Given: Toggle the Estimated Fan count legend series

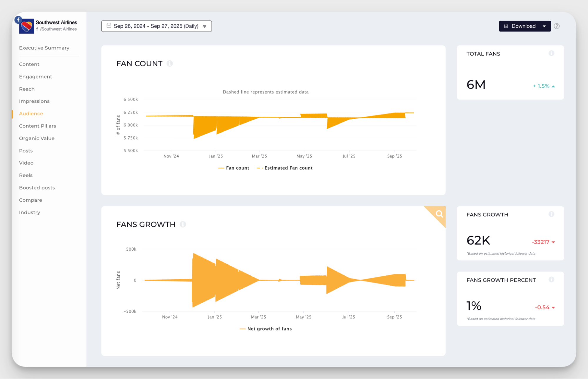Looking at the screenshot, I should (288, 168).
